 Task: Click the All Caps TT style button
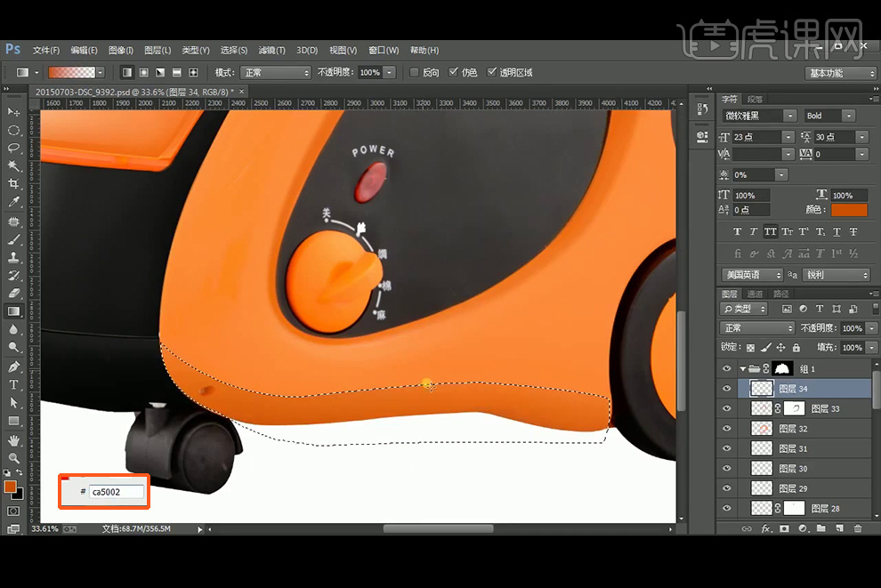[771, 231]
